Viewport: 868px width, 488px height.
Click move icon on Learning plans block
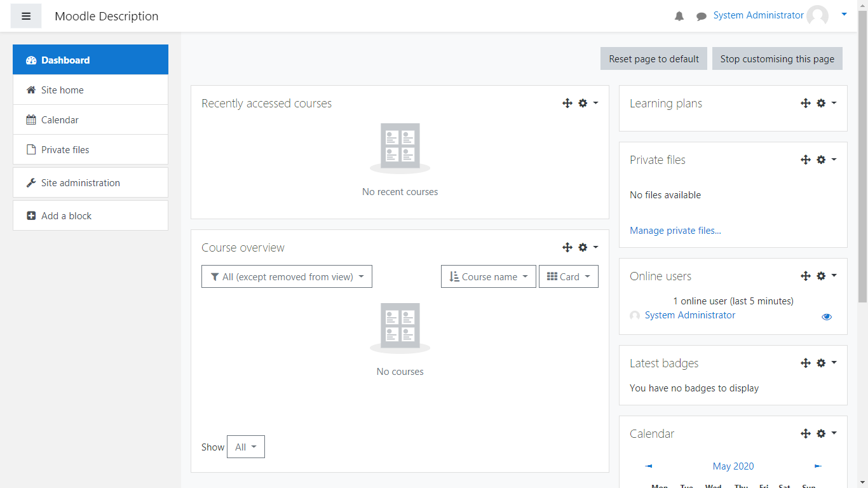coord(806,103)
